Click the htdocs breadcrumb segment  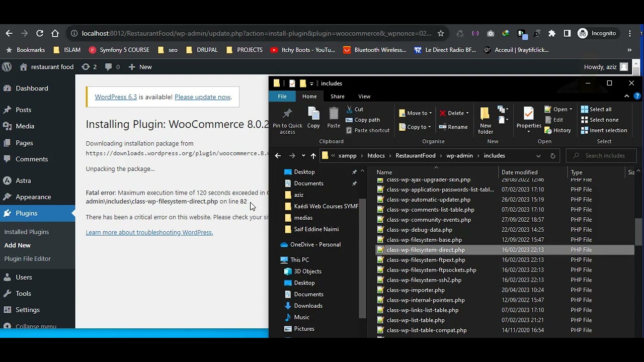tap(376, 156)
